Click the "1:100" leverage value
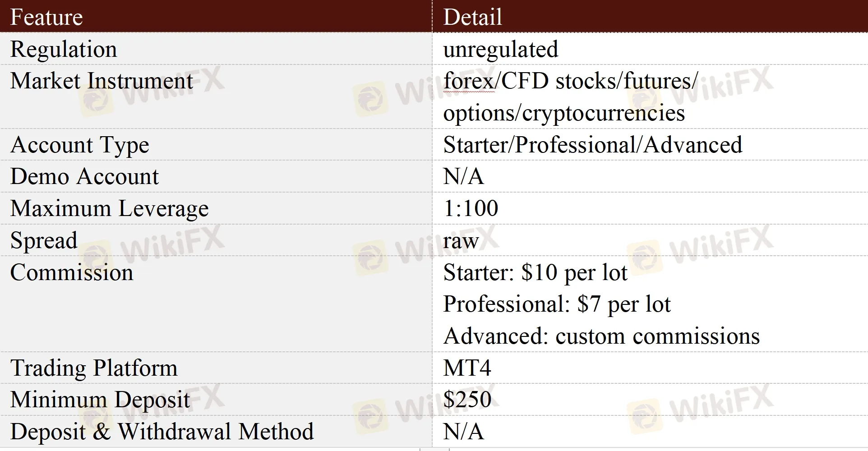Viewport: 868px width, 451px height. click(x=471, y=208)
